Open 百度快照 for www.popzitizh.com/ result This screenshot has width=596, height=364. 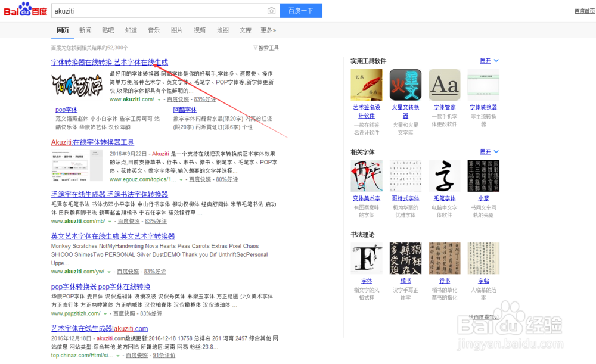coord(124,313)
